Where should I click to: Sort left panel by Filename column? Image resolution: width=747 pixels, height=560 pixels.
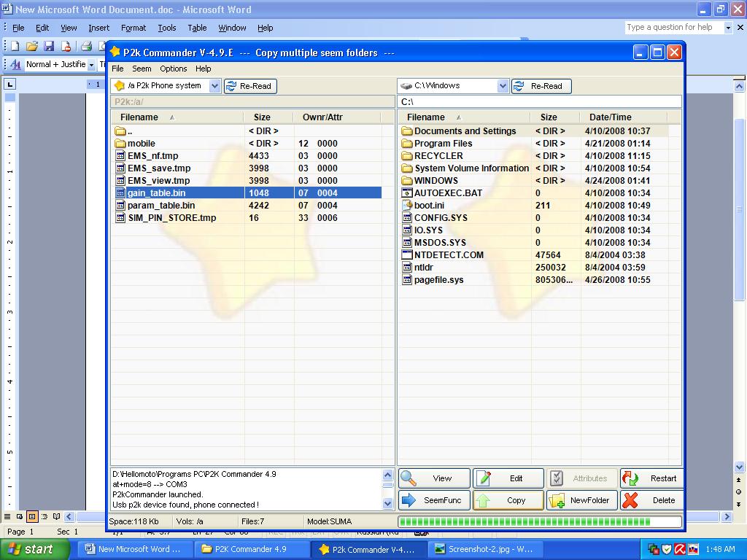pyautogui.click(x=177, y=117)
